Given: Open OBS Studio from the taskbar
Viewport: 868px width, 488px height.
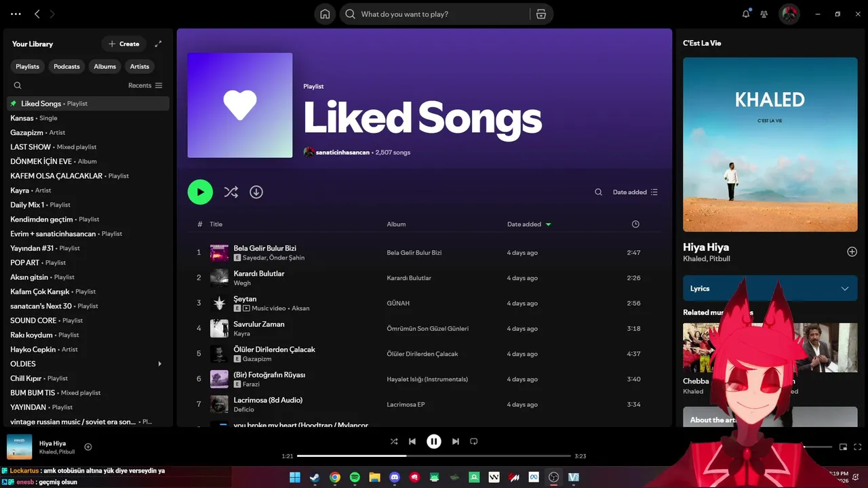Looking at the screenshot, I should coord(554,477).
